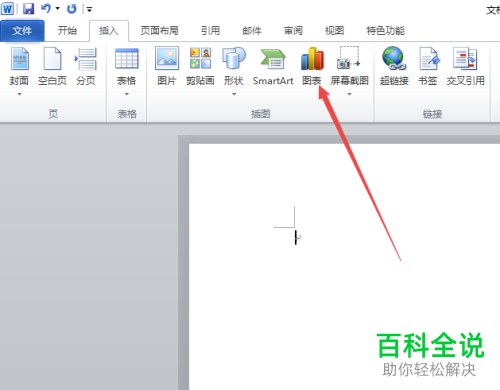Open the 文件 (File) tab
Viewport: 500px width, 390px height.
click(22, 31)
